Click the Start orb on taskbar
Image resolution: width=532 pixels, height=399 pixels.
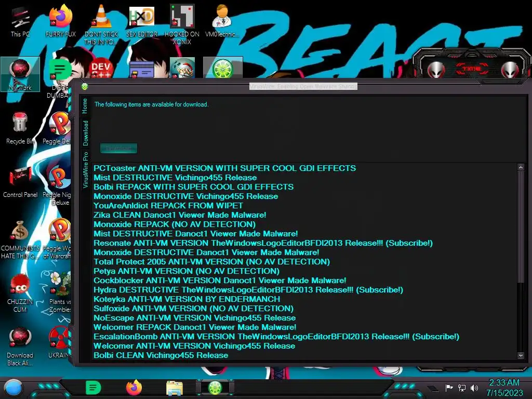pos(14,388)
